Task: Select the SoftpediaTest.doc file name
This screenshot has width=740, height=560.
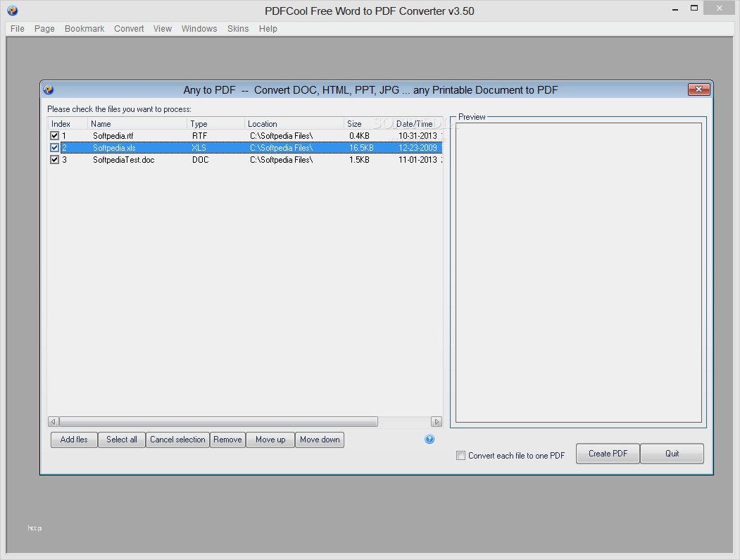Action: (124, 160)
